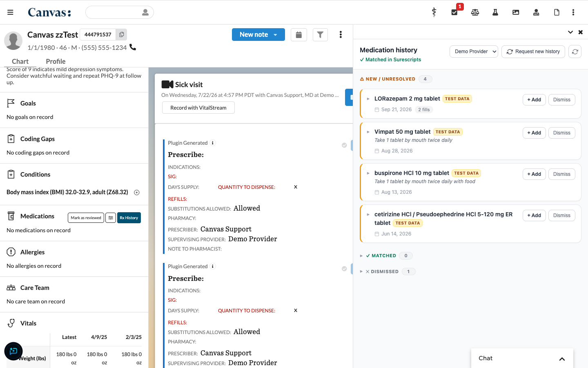
Task: Collapse the medication history side panel
Action: [x=570, y=32]
